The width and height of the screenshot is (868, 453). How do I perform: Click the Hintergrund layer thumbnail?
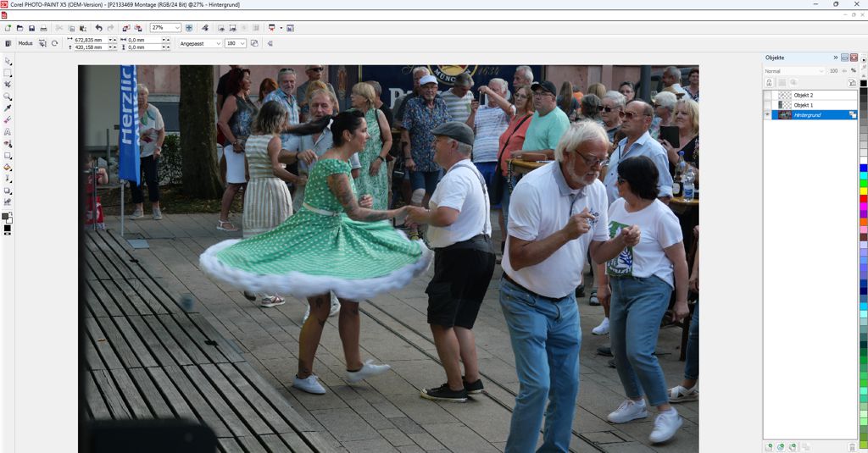tap(784, 114)
